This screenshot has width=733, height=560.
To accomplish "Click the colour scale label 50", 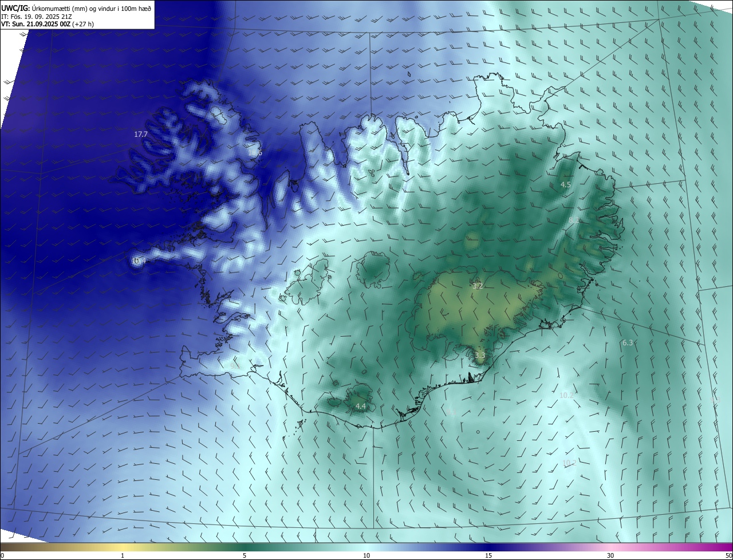I will click(728, 555).
